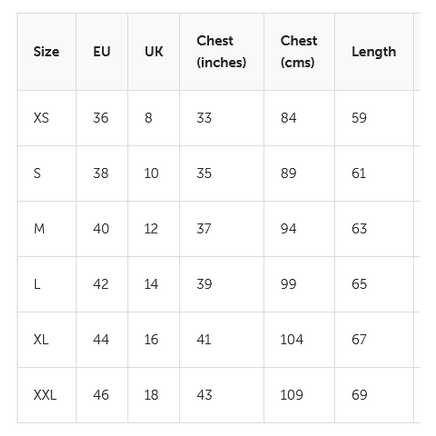Select EU size 36 cell
This screenshot has width=436, height=436.
101,118
